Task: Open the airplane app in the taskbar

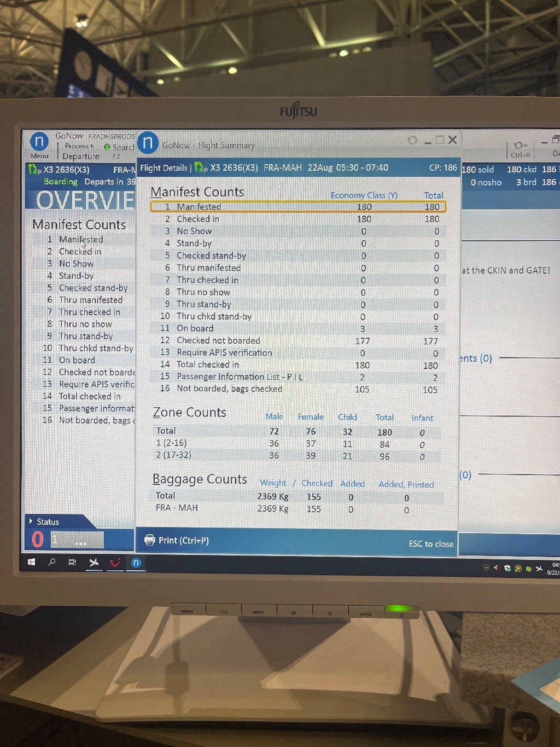Action: [94, 562]
